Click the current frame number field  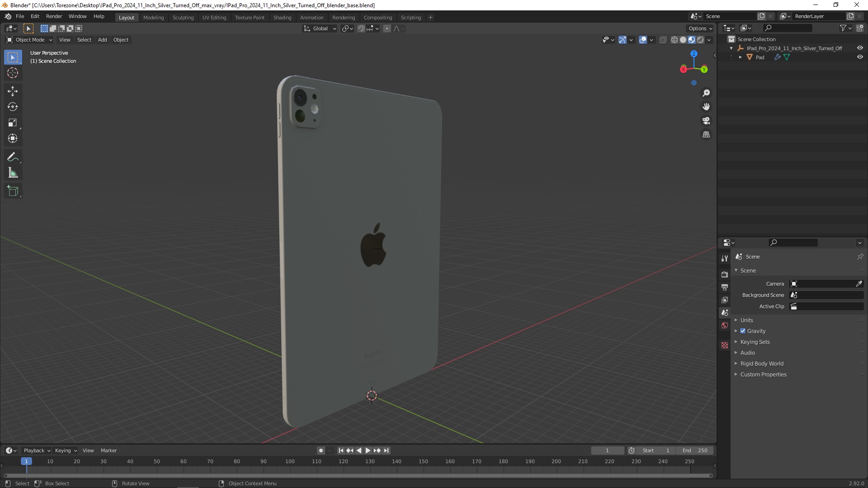coord(607,450)
